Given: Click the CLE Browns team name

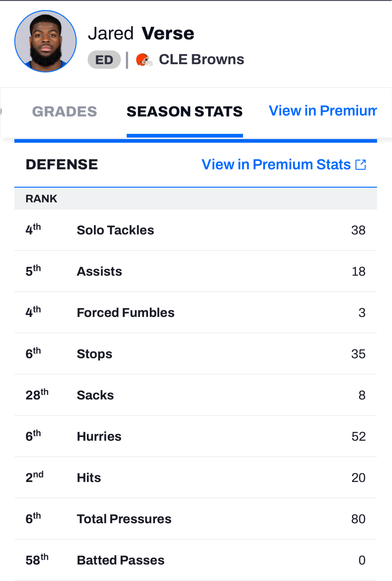Looking at the screenshot, I should coord(201,60).
